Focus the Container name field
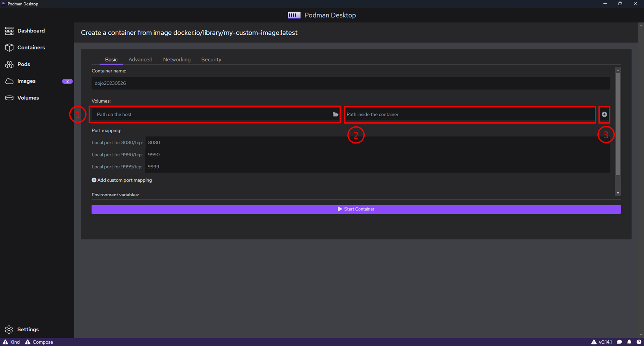Screen dimensions: 644x346 (x=351, y=83)
